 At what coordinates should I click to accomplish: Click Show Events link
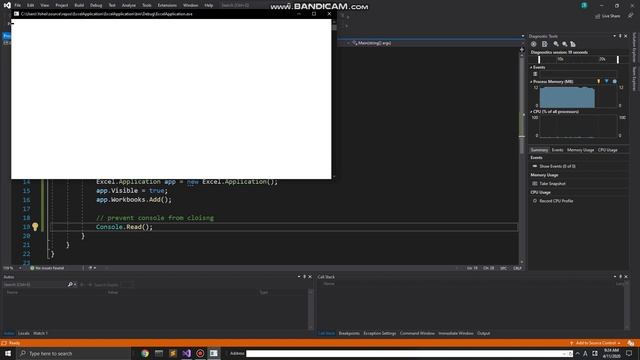click(558, 166)
